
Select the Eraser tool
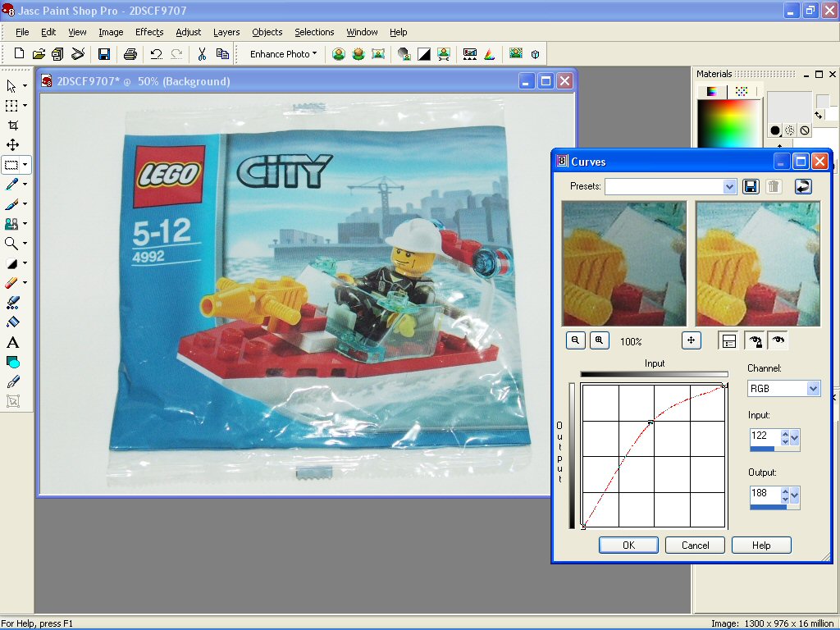[11, 283]
